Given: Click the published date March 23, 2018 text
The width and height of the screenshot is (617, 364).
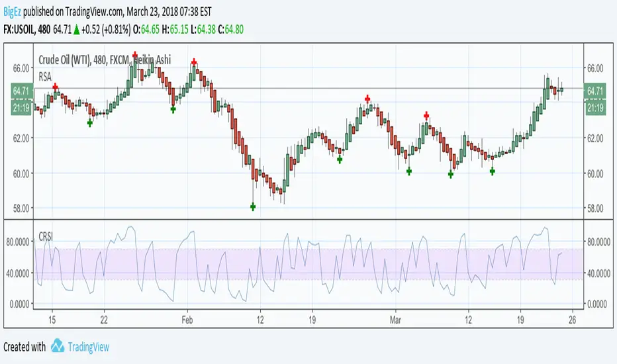Looking at the screenshot, I should point(152,12).
